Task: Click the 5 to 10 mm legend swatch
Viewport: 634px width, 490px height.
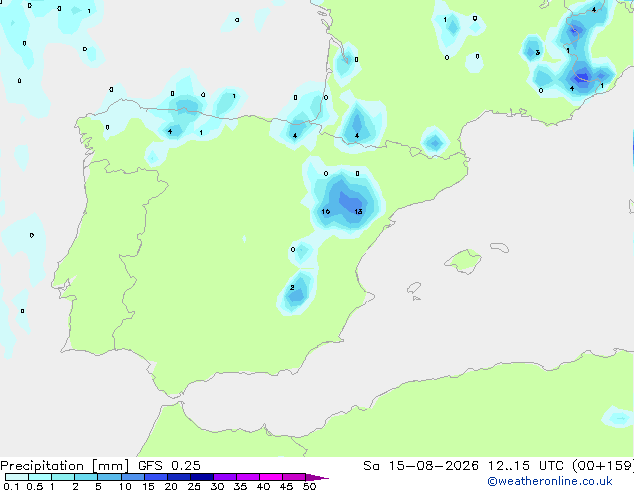Action: click(x=110, y=477)
